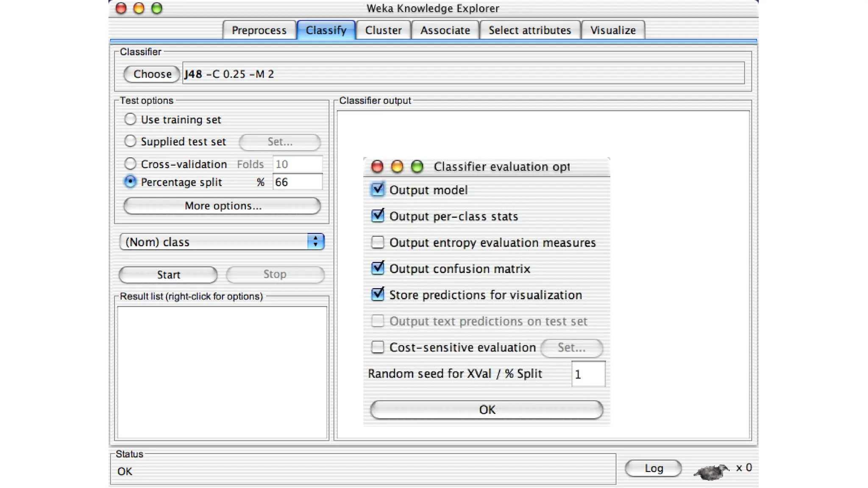Open the Choose classifier menu button
This screenshot has width=868, height=488.
point(152,74)
